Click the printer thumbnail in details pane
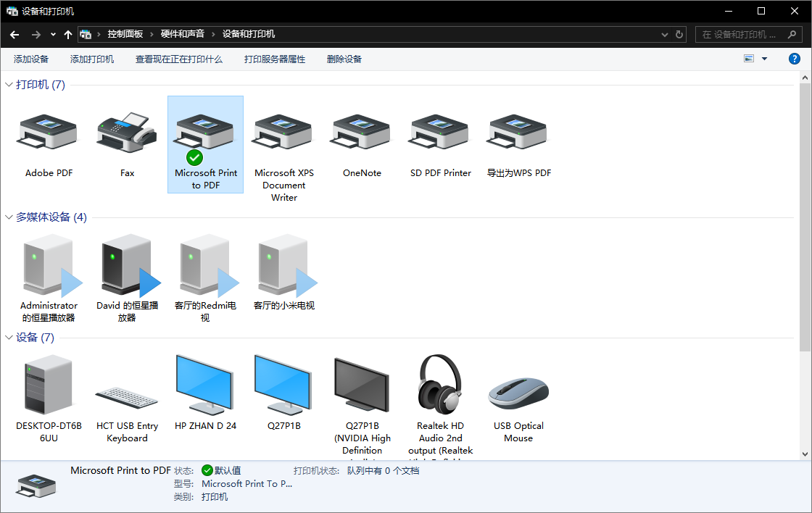 pyautogui.click(x=36, y=485)
